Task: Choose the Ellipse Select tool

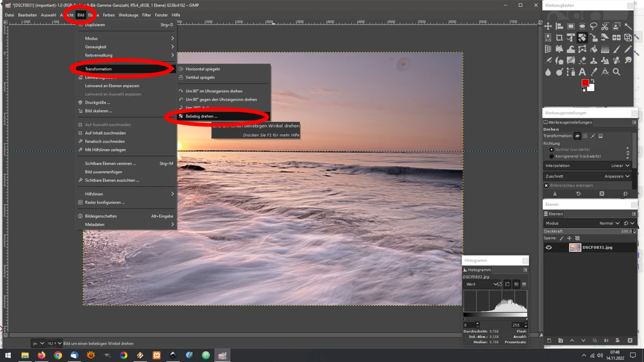Action: [582, 26]
